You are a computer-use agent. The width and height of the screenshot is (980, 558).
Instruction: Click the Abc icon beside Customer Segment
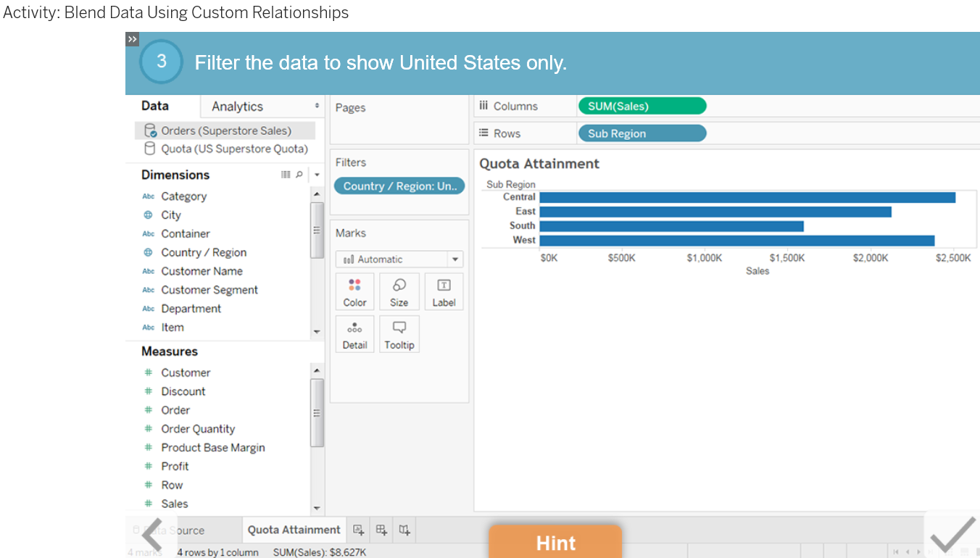pos(148,290)
